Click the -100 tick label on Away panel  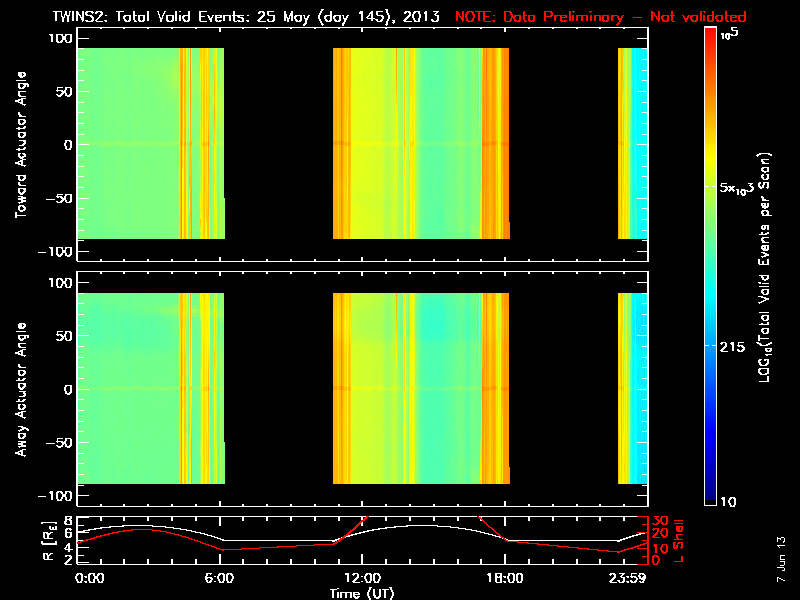tap(56, 496)
